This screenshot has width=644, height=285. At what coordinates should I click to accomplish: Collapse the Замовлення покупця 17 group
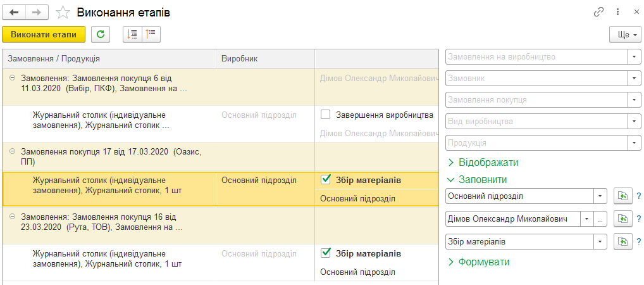[x=12, y=151]
